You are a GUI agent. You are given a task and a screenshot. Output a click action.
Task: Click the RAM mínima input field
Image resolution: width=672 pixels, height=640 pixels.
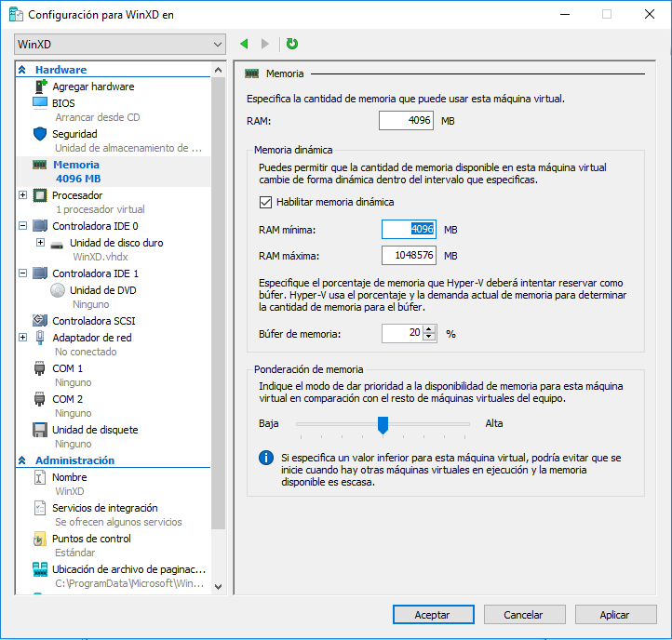[x=409, y=229]
